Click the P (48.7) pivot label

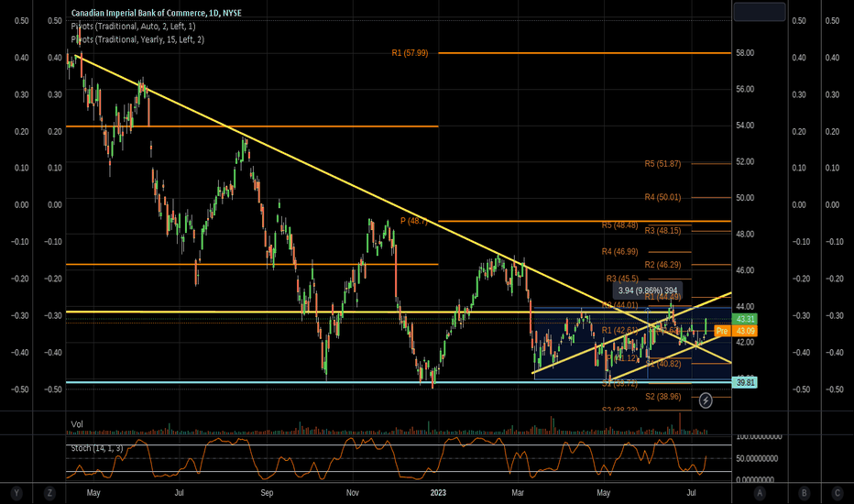[414, 221]
